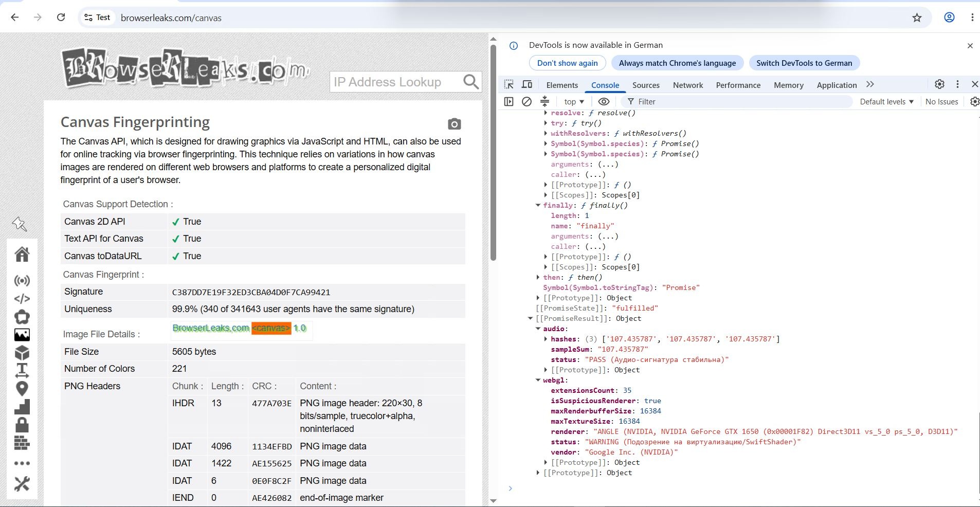Image resolution: width=980 pixels, height=507 pixels.
Task: Collapse the [[PromiseResult]] object node
Action: [x=530, y=318]
